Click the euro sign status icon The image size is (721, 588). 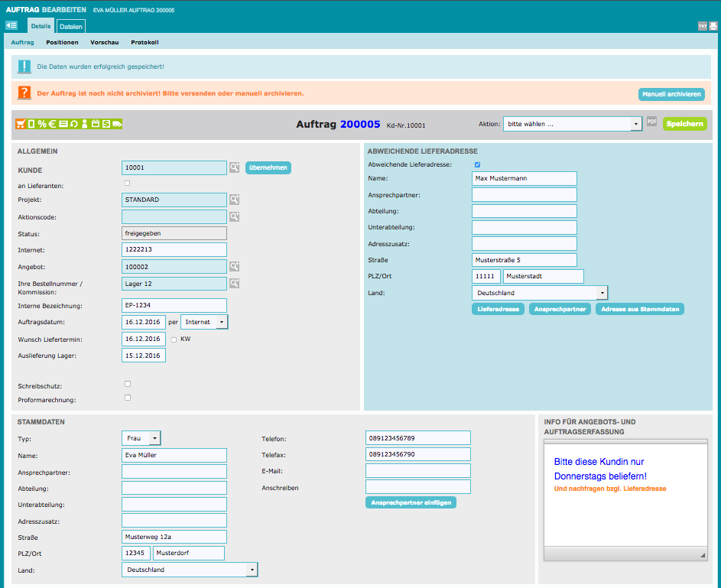53,124
